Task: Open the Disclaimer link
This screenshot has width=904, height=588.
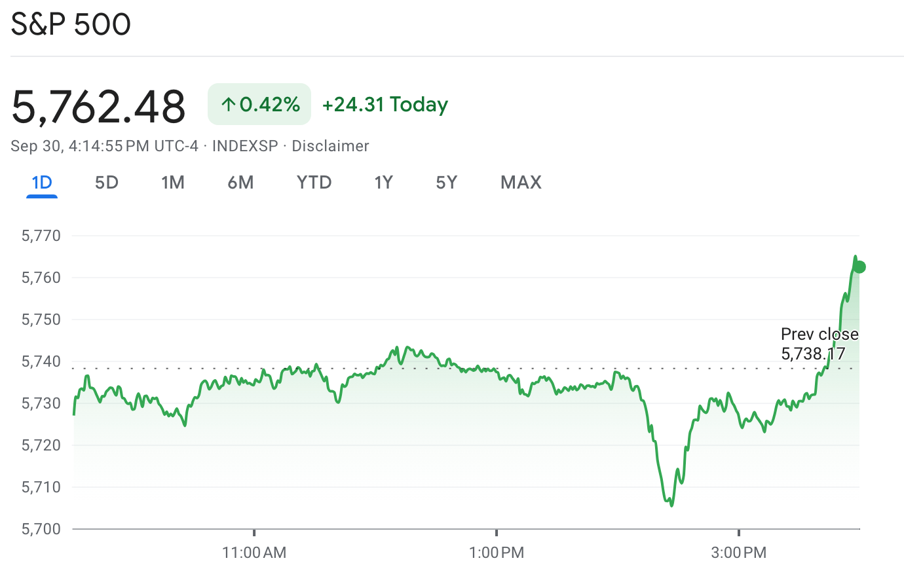Action: [330, 146]
